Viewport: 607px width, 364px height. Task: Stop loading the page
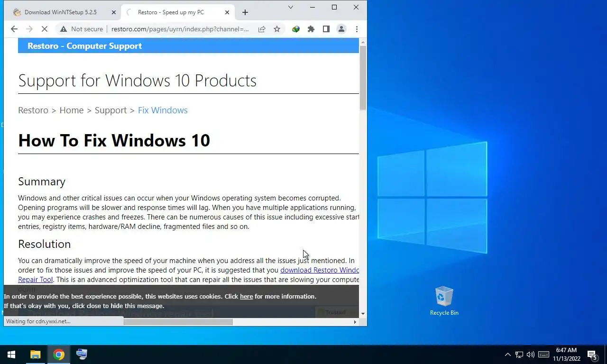(45, 29)
